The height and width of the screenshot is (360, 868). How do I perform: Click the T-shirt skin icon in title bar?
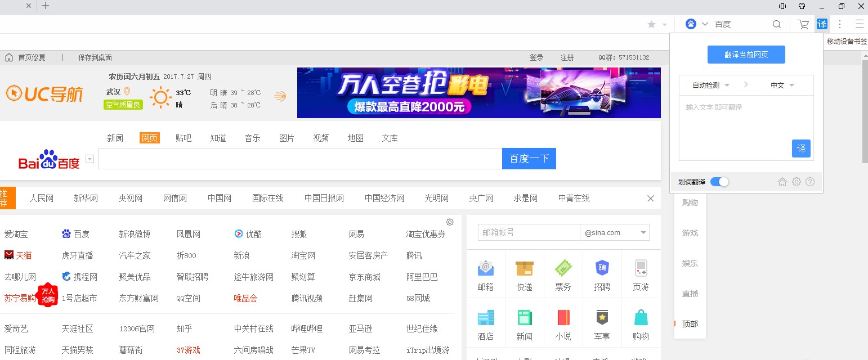802,6
